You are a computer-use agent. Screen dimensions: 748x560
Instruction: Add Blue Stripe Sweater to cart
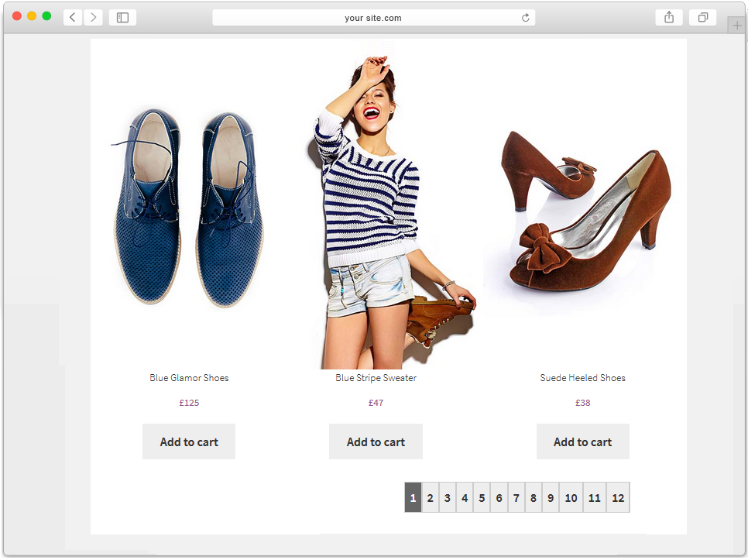click(376, 441)
